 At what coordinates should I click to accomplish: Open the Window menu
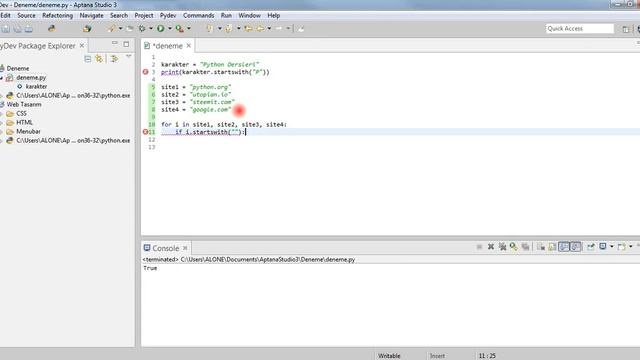click(249, 16)
